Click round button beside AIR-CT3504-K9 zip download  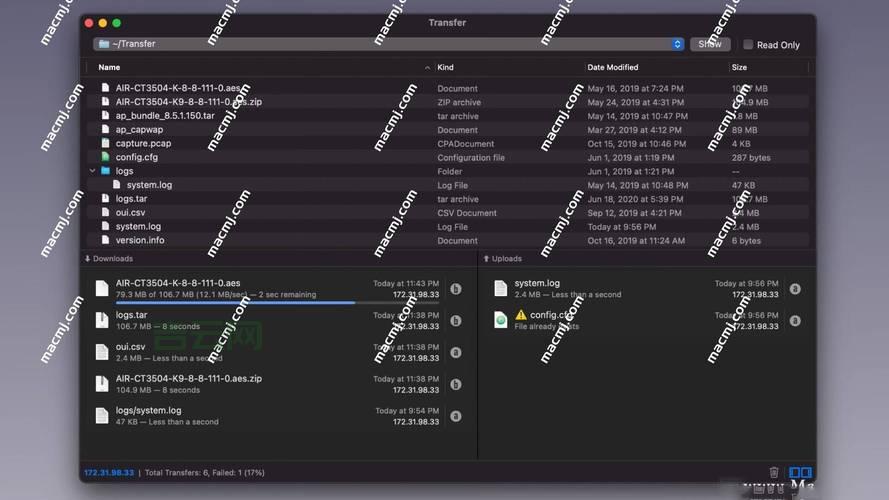(456, 384)
